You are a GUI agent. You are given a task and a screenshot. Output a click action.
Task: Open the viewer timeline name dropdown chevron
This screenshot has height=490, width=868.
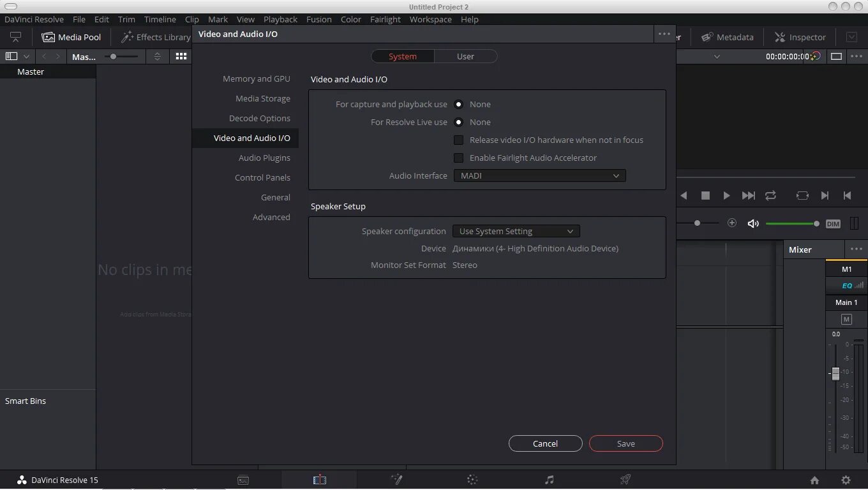[x=717, y=56]
